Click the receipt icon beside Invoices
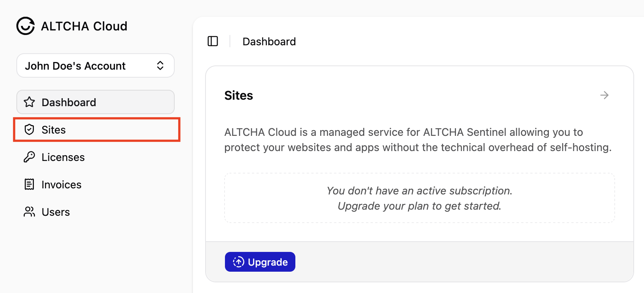 point(29,185)
